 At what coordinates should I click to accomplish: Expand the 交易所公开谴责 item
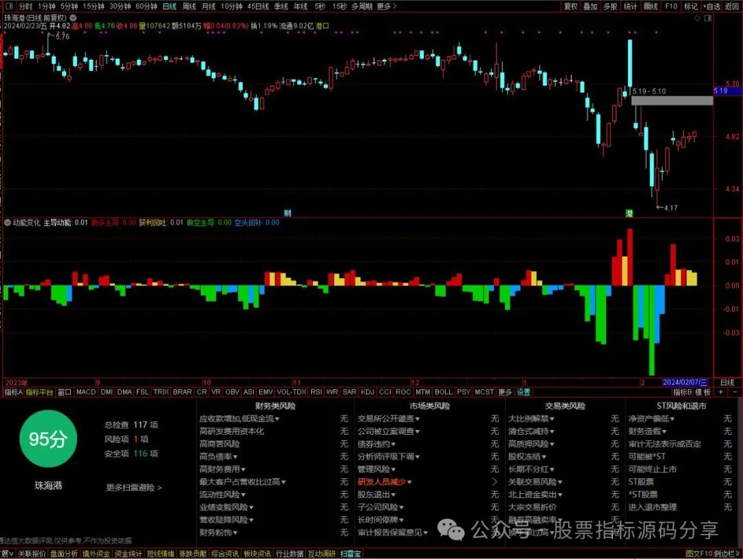(x=389, y=418)
